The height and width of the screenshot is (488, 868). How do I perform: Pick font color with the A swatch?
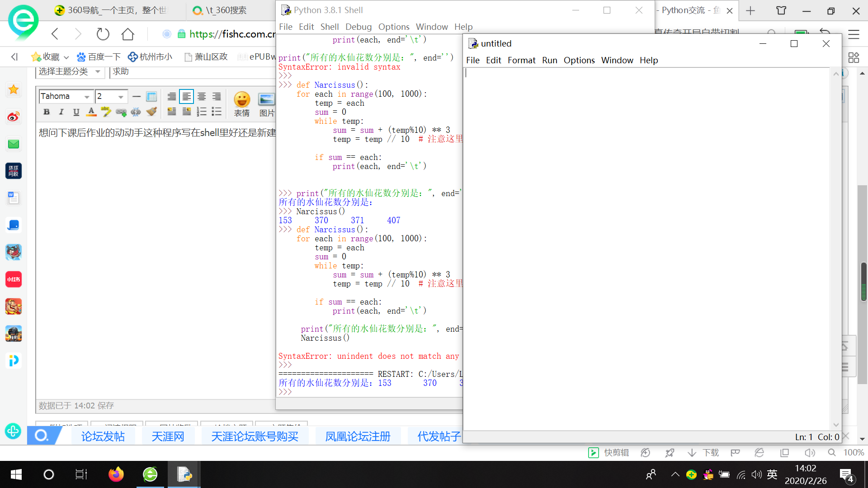pos(91,112)
